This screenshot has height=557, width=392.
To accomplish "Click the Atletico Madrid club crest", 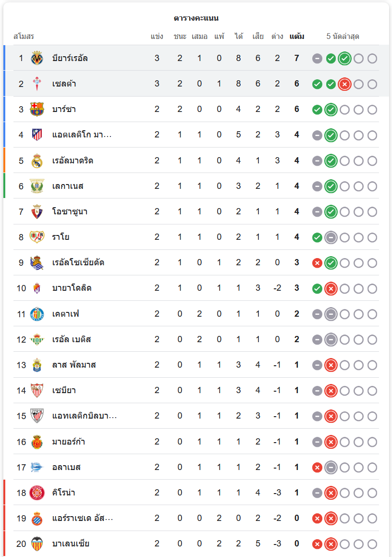I will click(x=37, y=135).
